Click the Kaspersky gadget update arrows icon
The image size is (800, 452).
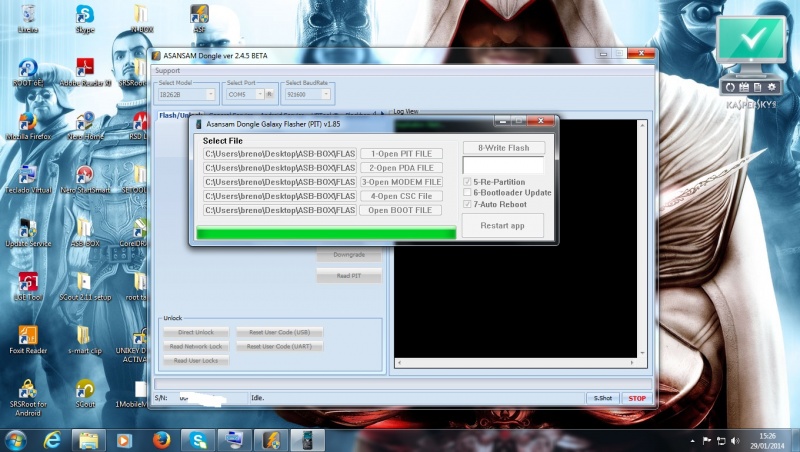coord(730,87)
